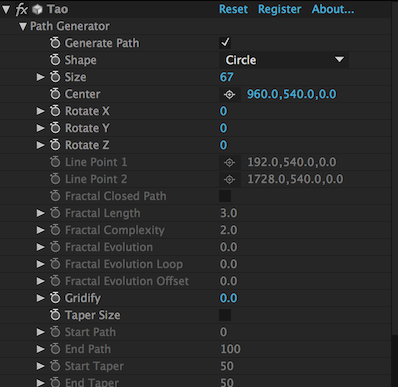Image resolution: width=398 pixels, height=387 pixels.
Task: Open the Shape dropdown showing Circle
Action: (284, 60)
